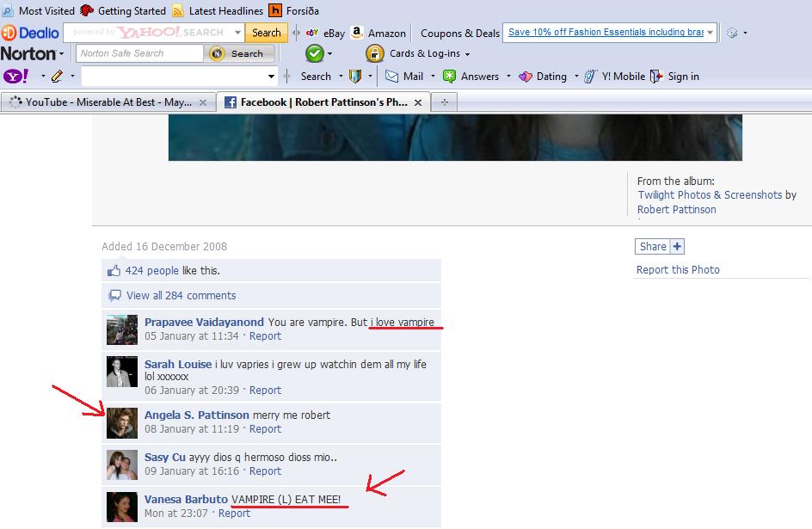Click Vanesa Barbuto's profile picture
Image resolution: width=812 pixels, height=529 pixels.
pos(121,507)
